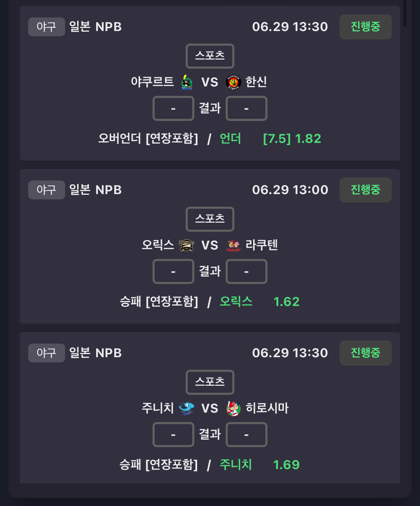Select the 오릭스 1.62 win pick
Viewport: 420px width, 506px height.
click(259, 302)
